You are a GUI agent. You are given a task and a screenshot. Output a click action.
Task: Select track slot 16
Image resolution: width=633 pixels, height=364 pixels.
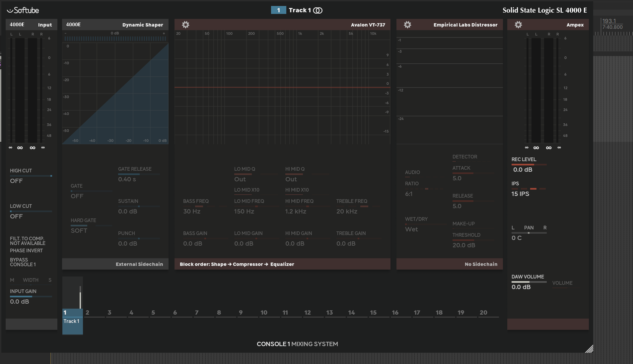(x=400, y=313)
